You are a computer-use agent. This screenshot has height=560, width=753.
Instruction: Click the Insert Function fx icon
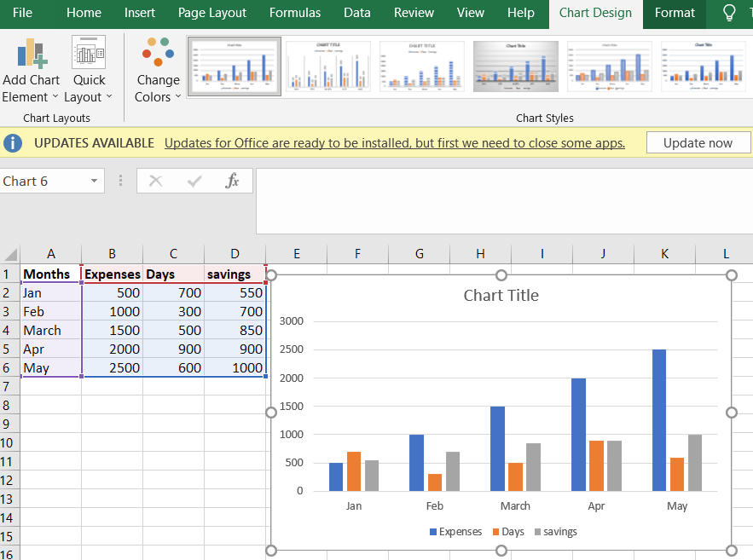pyautogui.click(x=232, y=181)
